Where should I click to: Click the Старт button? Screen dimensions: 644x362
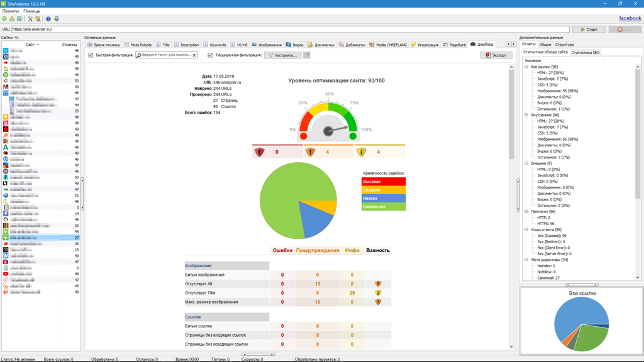589,28
